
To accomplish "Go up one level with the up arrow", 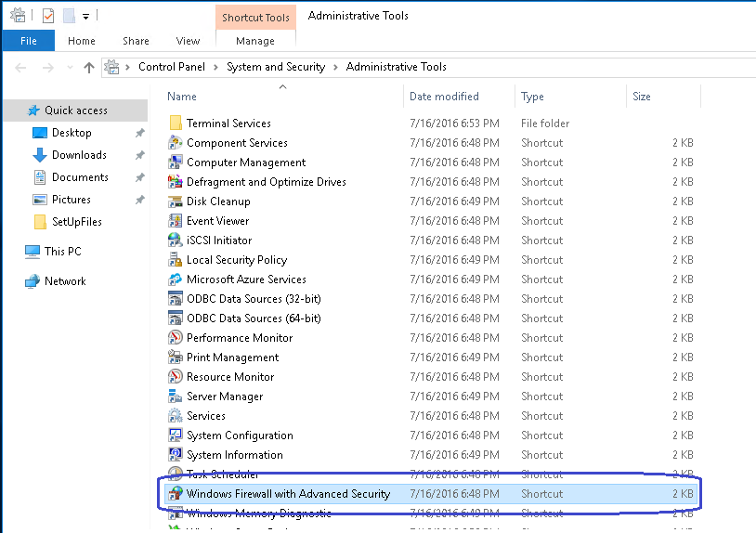I will coord(89,68).
